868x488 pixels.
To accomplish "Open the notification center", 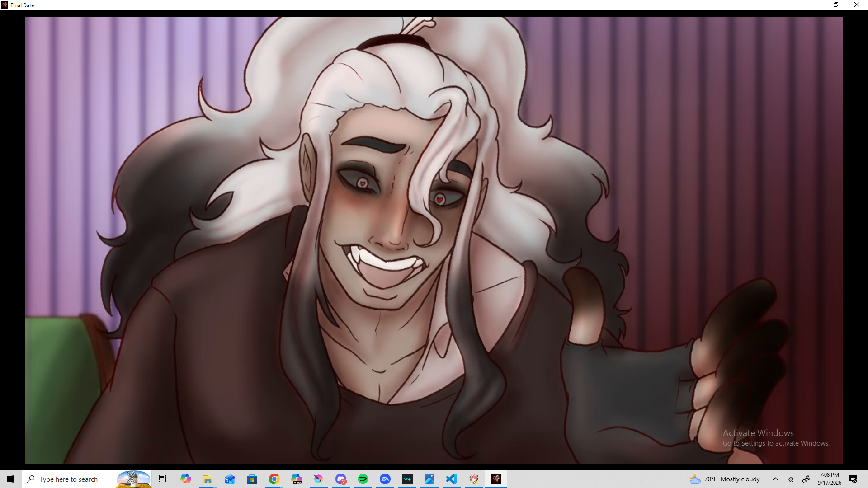I will coord(853,479).
